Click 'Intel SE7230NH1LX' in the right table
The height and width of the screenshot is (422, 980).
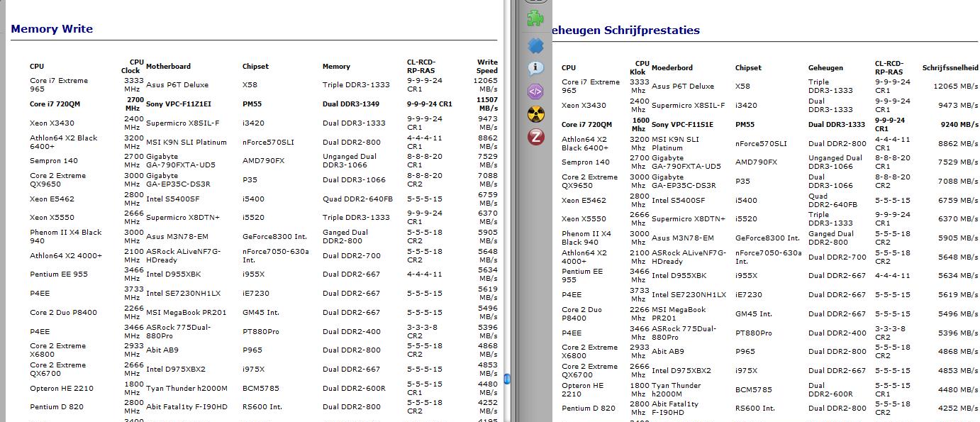tap(689, 295)
